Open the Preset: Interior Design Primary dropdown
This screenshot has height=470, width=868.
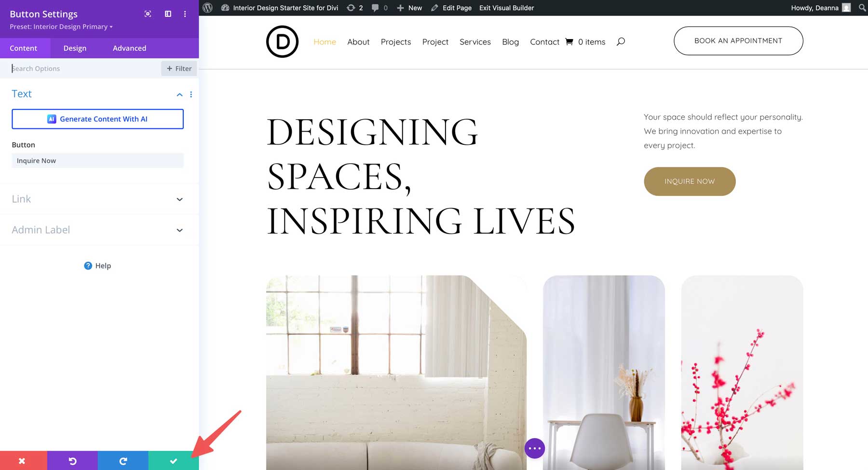point(60,27)
